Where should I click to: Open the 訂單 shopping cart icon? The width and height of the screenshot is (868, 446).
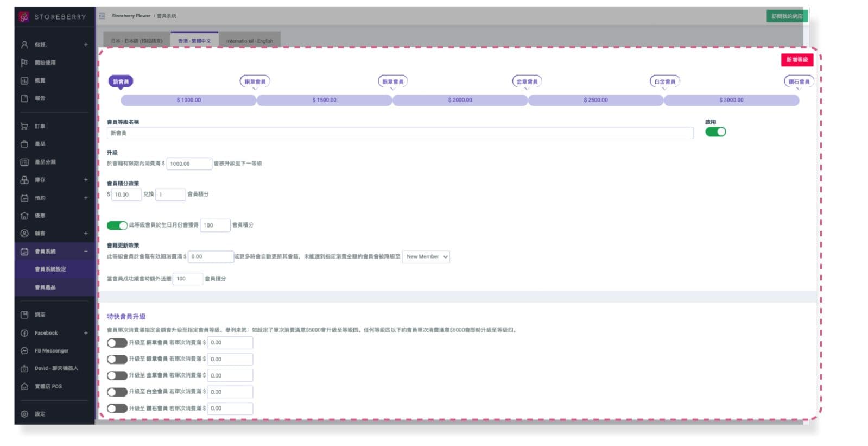click(x=24, y=126)
